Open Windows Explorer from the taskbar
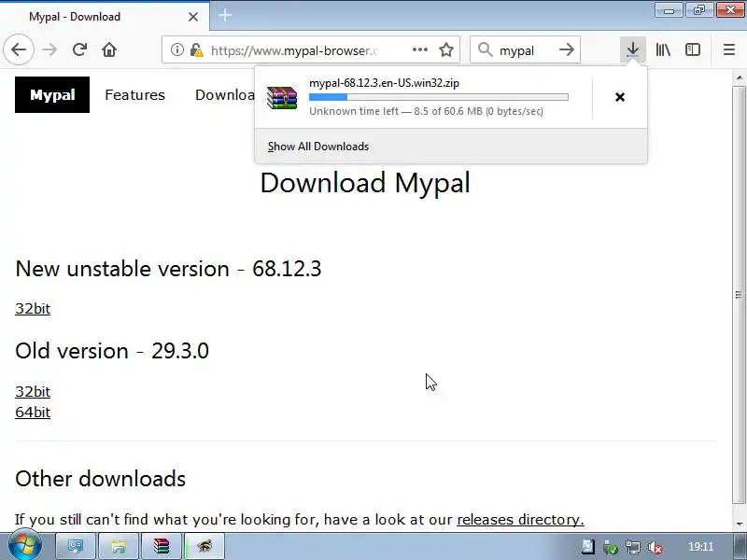The width and height of the screenshot is (747, 560). click(119, 546)
